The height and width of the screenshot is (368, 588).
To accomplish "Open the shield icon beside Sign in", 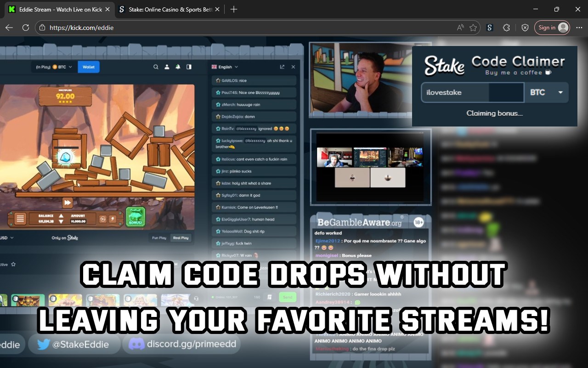I will click(525, 28).
